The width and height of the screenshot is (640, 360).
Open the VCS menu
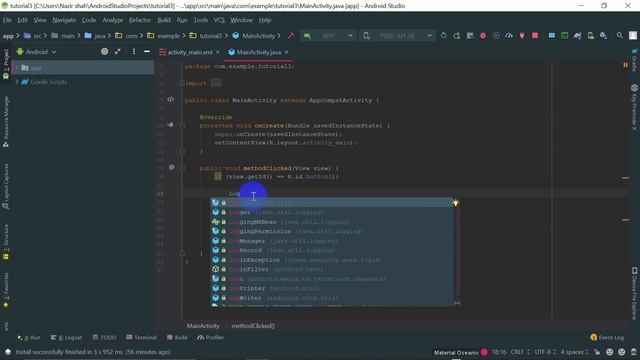(x=219, y=20)
